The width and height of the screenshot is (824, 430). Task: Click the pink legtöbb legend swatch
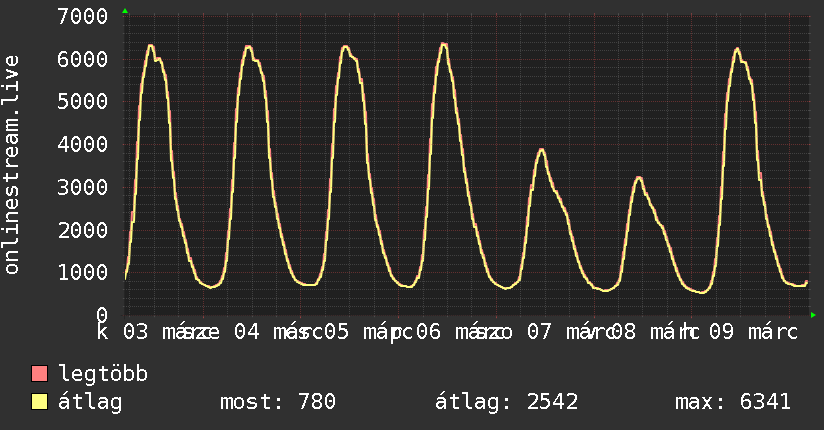click(39, 374)
